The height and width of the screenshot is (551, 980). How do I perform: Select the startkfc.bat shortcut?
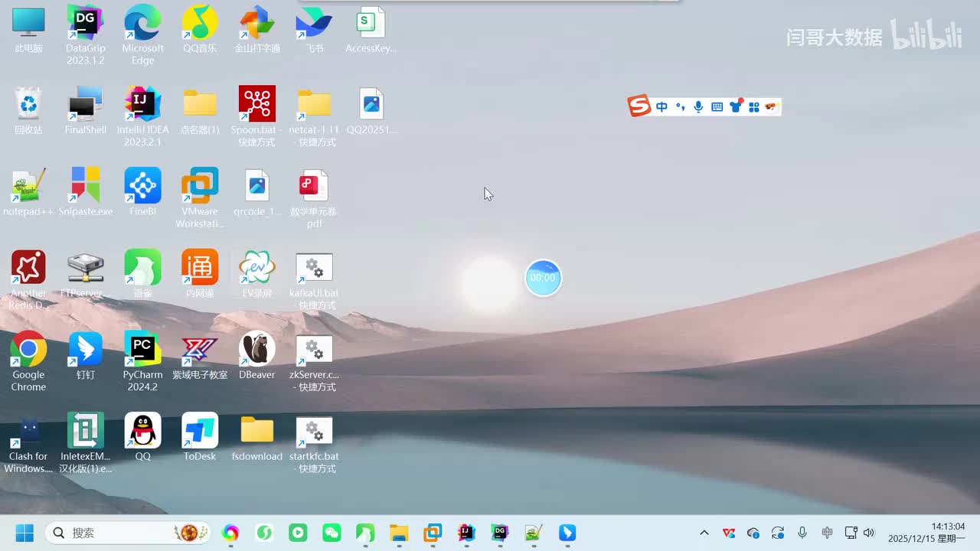coord(314,443)
